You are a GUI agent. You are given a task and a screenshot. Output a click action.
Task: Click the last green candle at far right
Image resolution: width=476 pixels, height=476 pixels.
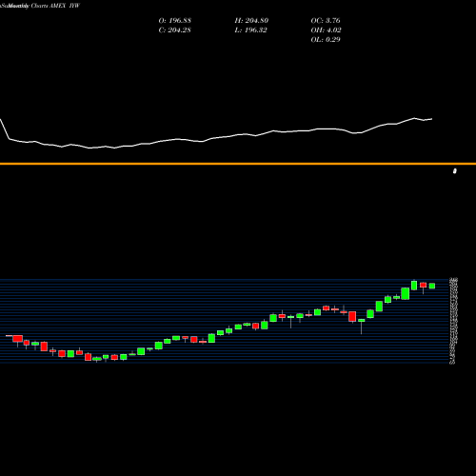[432, 286]
